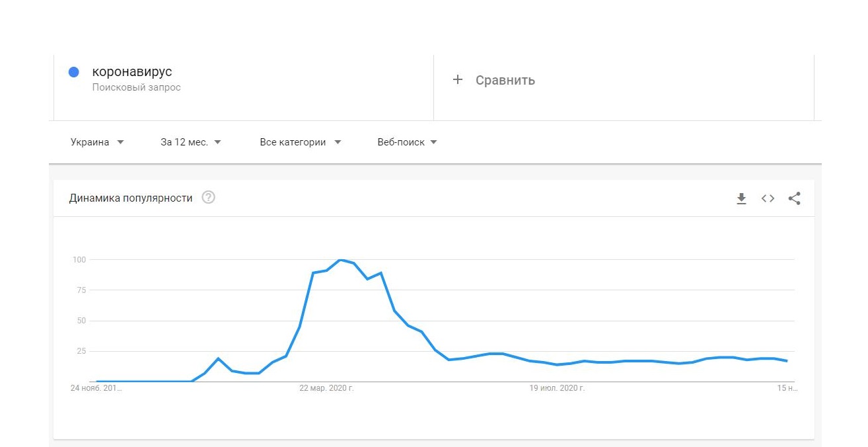The width and height of the screenshot is (868, 447).
Task: Click the 24 нояб. start date label
Action: click(x=96, y=388)
